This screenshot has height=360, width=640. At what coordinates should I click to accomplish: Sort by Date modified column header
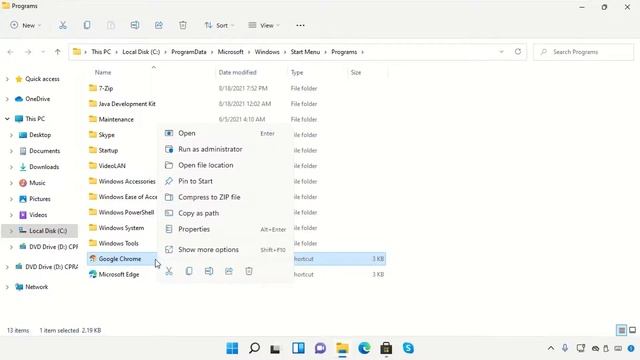[238, 72]
